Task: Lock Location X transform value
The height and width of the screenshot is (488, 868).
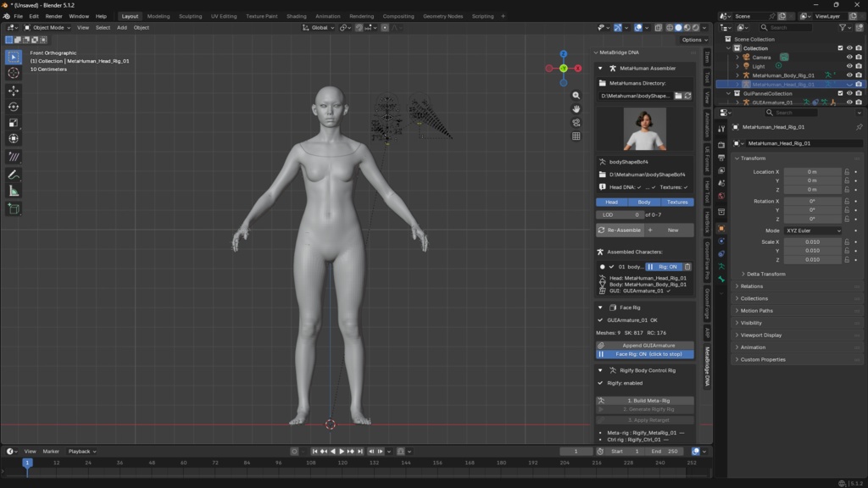Action: click(x=847, y=172)
